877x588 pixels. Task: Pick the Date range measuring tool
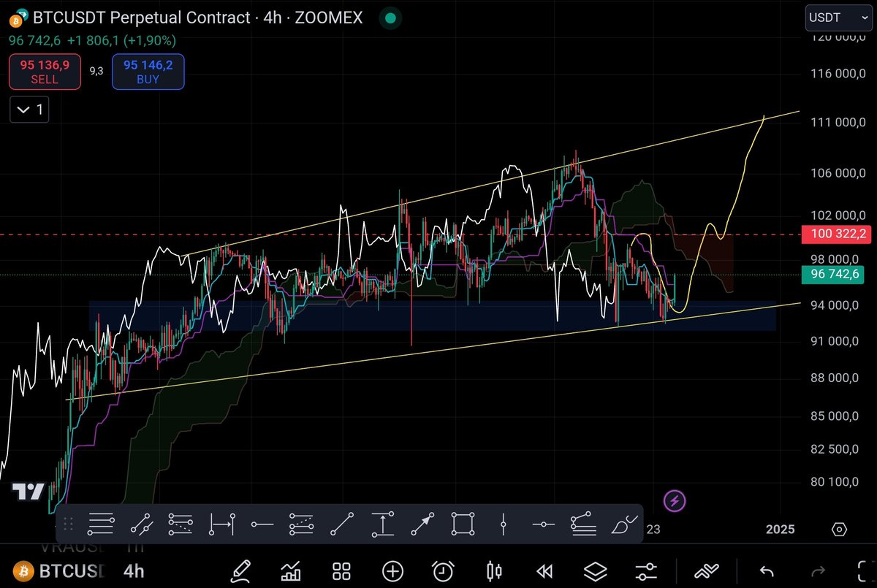(x=221, y=523)
